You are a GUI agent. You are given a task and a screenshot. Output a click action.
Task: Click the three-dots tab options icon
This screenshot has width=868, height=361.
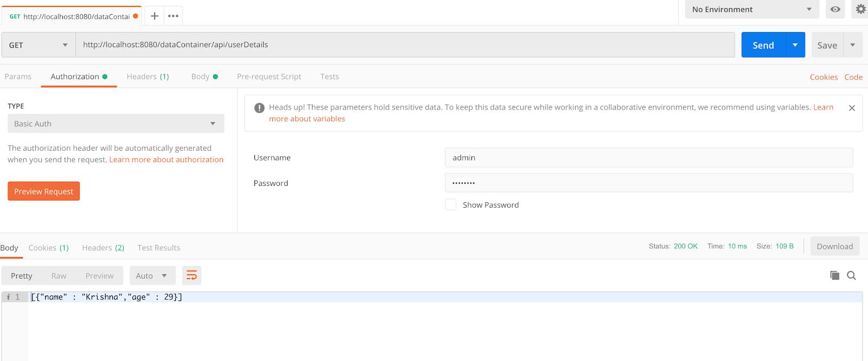click(173, 16)
